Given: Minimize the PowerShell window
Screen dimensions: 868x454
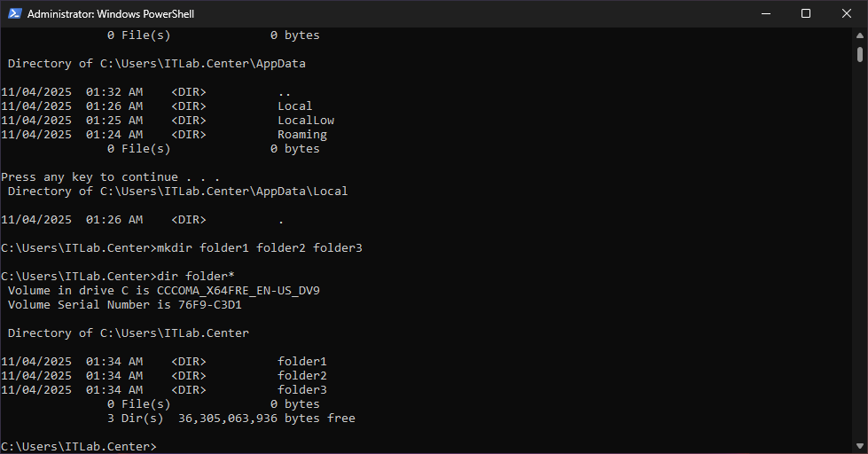Looking at the screenshot, I should (765, 13).
